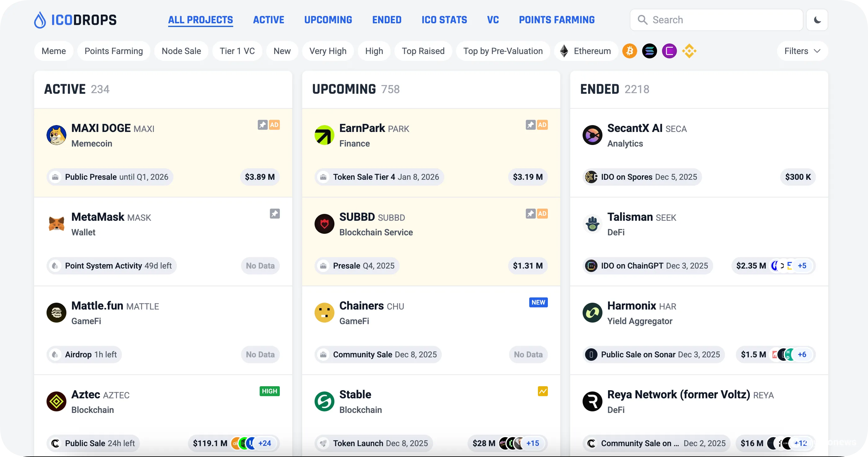Select the Bitcoin chain filter icon
Viewport: 868px width, 457px height.
(629, 51)
